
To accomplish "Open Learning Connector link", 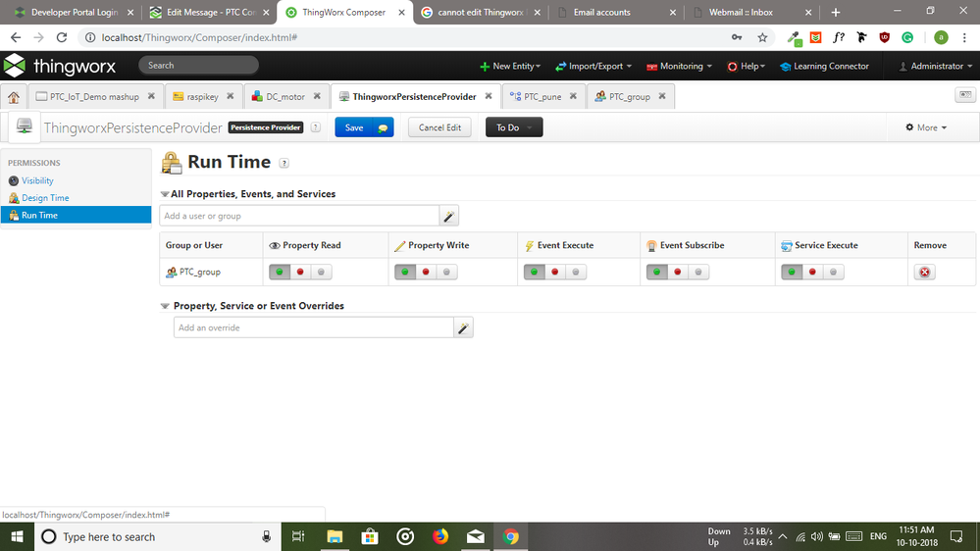I will point(824,67).
